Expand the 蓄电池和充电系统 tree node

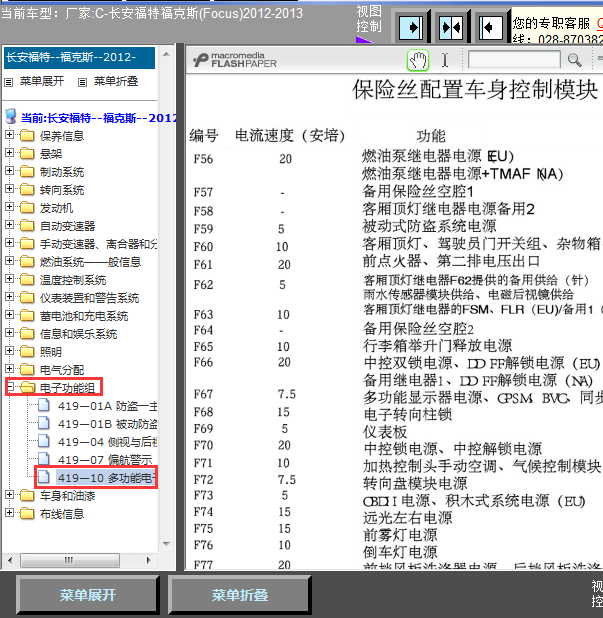tap(9, 315)
